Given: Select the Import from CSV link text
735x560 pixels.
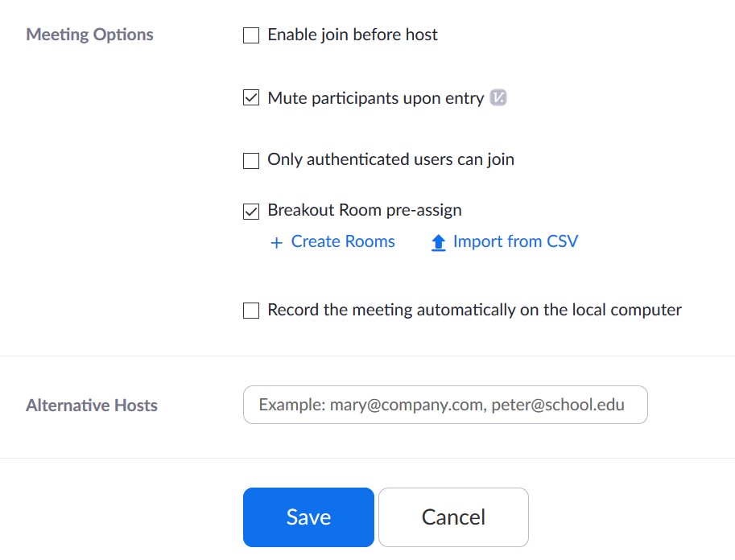Looking at the screenshot, I should click(x=515, y=241).
